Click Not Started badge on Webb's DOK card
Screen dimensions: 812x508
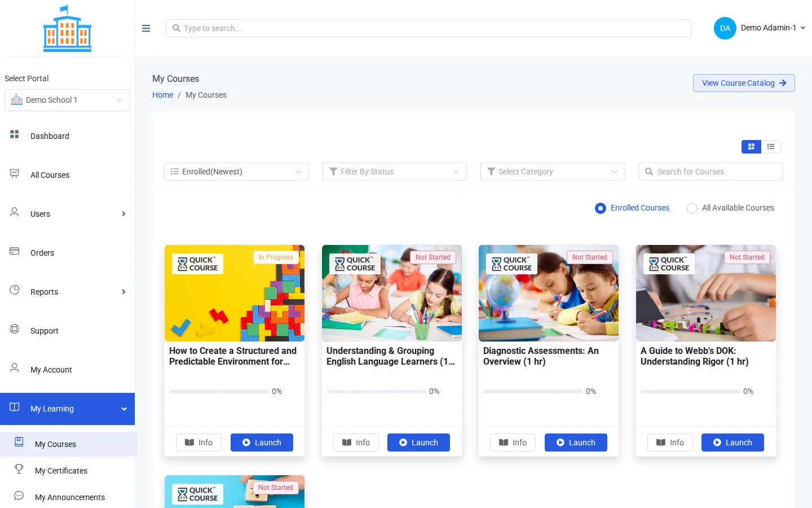(x=747, y=257)
